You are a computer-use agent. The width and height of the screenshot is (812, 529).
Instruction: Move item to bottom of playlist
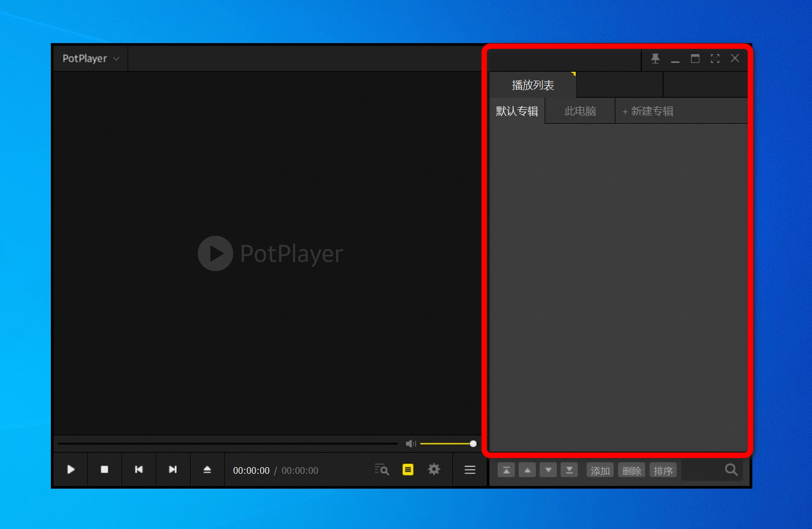click(x=570, y=470)
